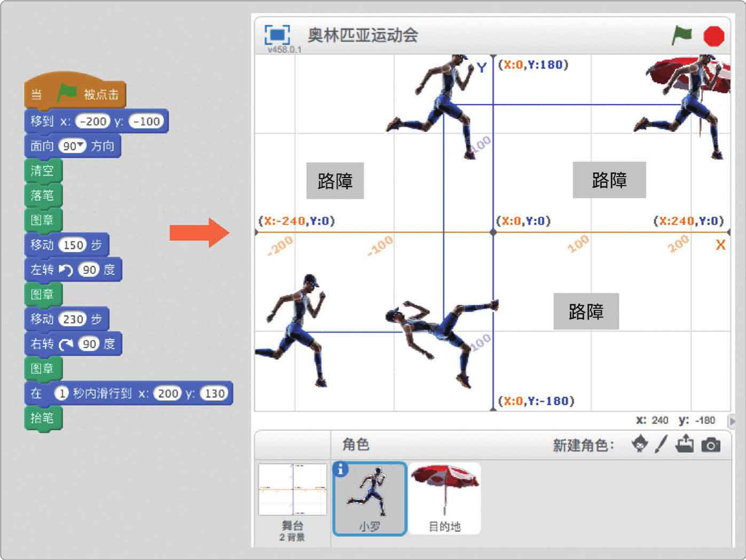Image resolution: width=746 pixels, height=560 pixels.
Task: Click the version text v458.0.1
Action: point(284,50)
